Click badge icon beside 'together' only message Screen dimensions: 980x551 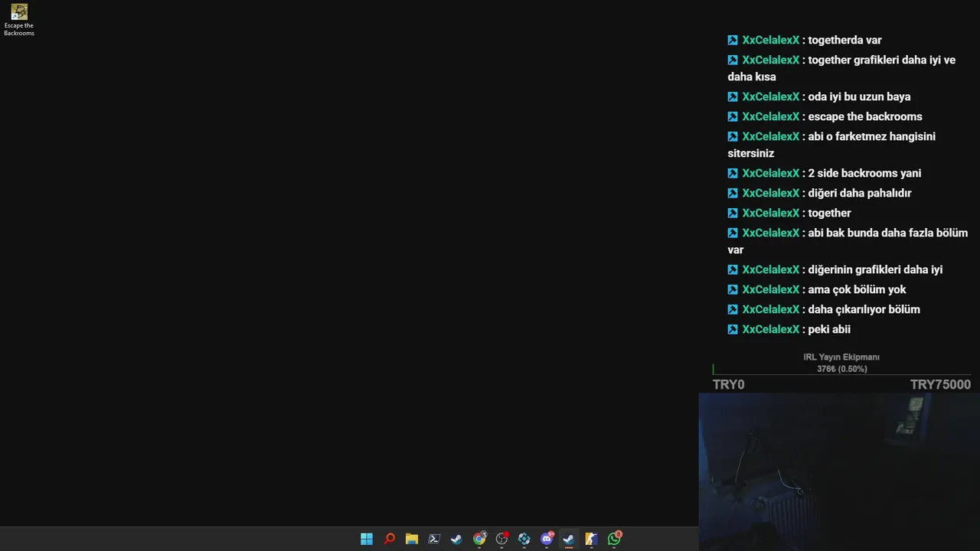pos(733,213)
